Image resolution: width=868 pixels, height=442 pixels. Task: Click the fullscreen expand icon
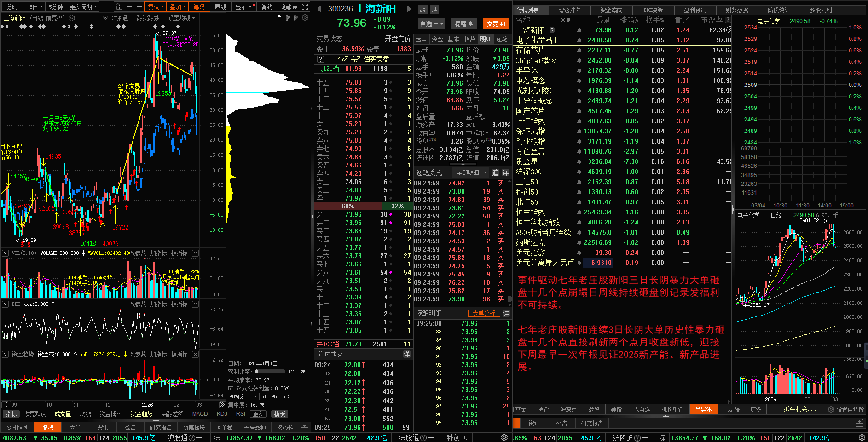click(x=305, y=7)
